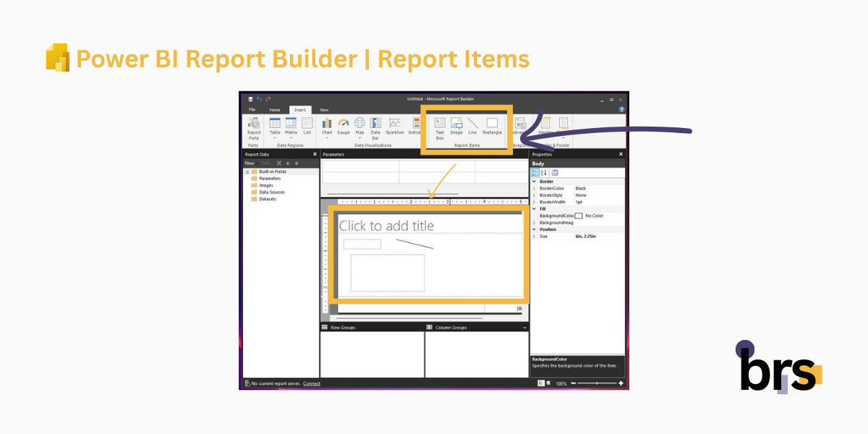Select the Line tool in Report Items
This screenshot has height=434, width=868.
[x=472, y=124]
